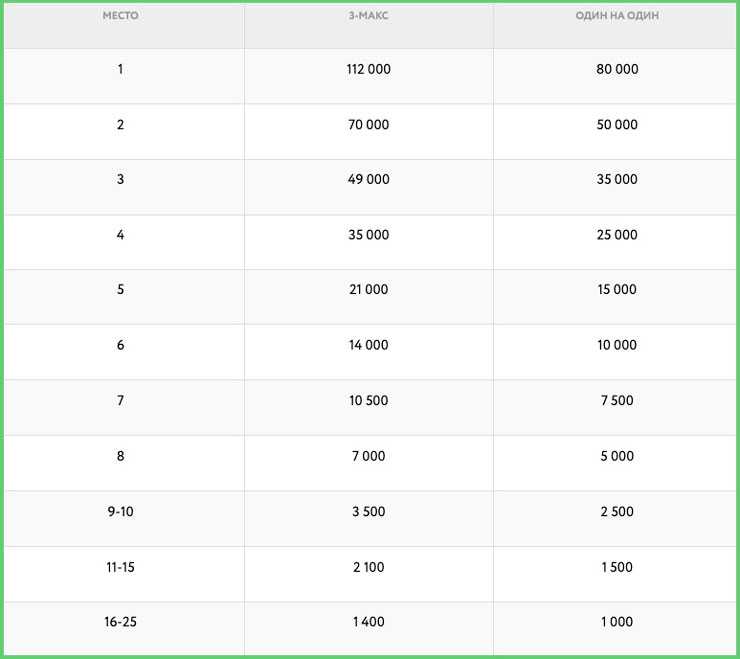This screenshot has width=740, height=659.
Task: Click the 2 100 prize value
Action: click(x=368, y=567)
